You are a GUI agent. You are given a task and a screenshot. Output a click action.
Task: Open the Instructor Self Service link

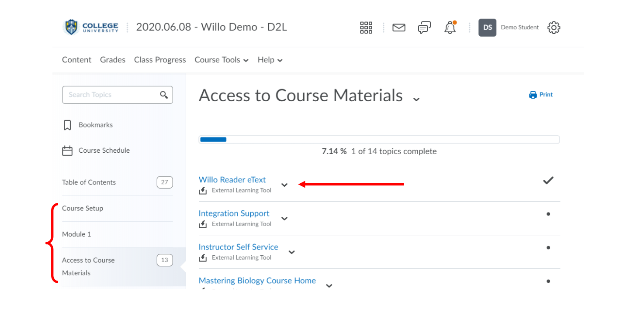[238, 247]
